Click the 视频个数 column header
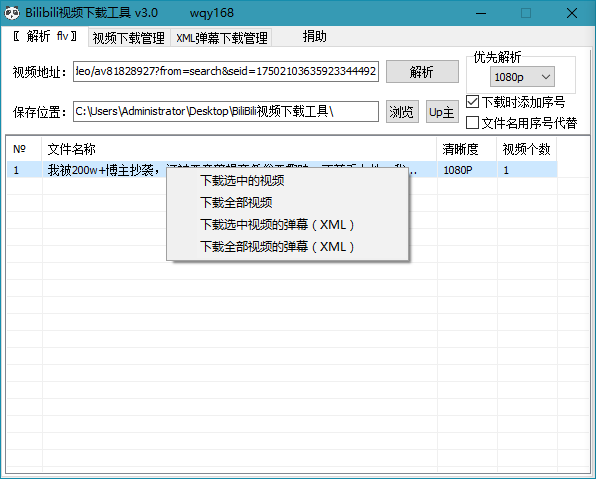Screen dimensions: 596x479 pyautogui.click(x=527, y=149)
